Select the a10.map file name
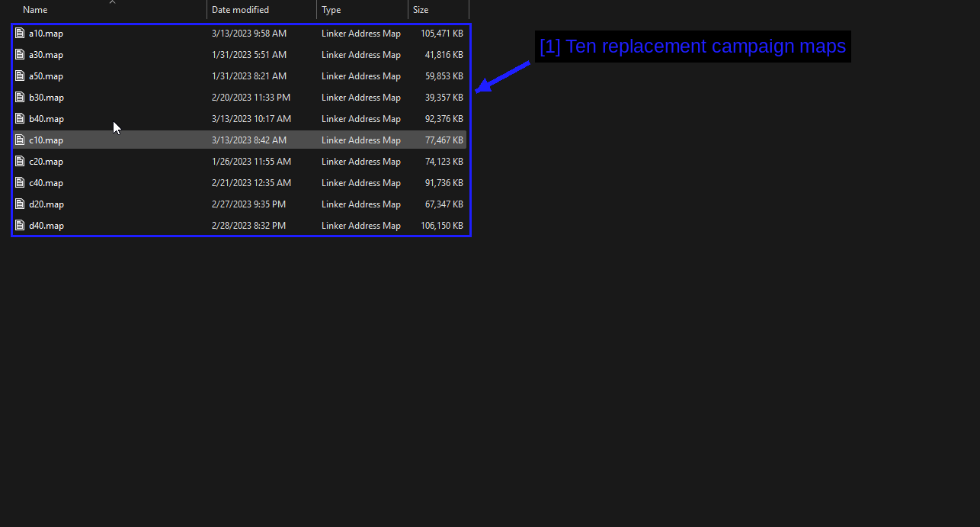Image resolution: width=980 pixels, height=527 pixels. point(46,34)
